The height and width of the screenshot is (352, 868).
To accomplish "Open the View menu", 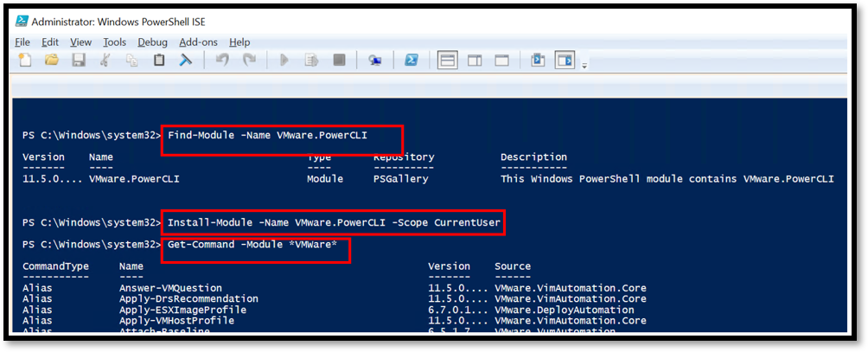I will click(x=80, y=42).
